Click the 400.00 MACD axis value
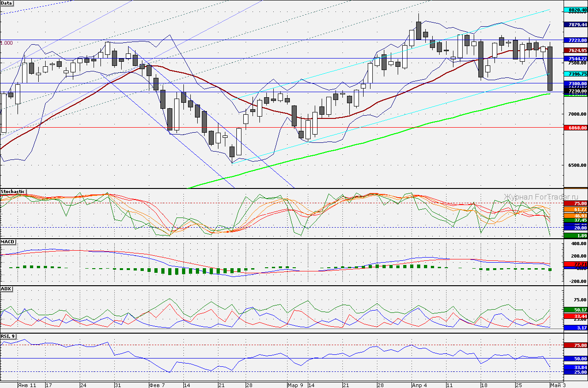 point(578,244)
